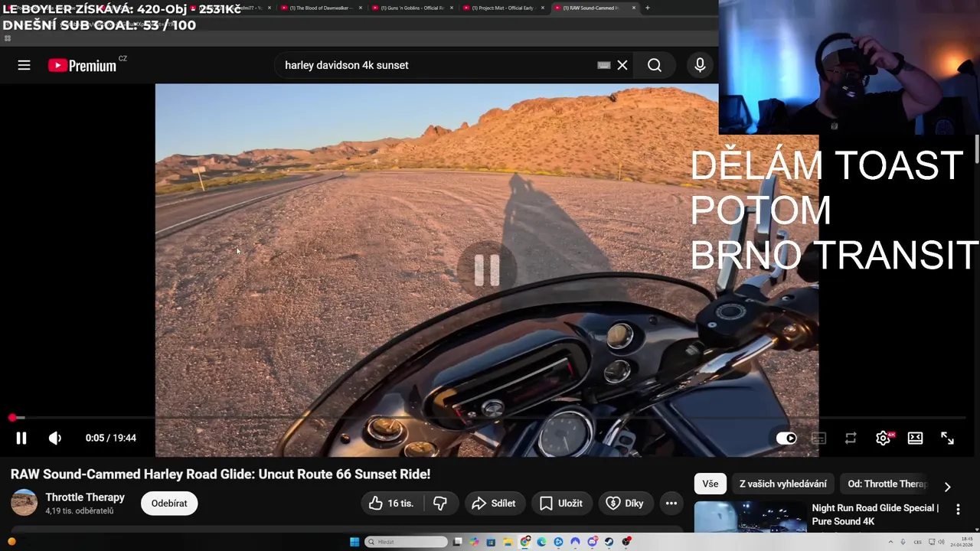Viewport: 980px width, 551px height.
Task: Toggle subtitles in the player controls
Action: (818, 438)
